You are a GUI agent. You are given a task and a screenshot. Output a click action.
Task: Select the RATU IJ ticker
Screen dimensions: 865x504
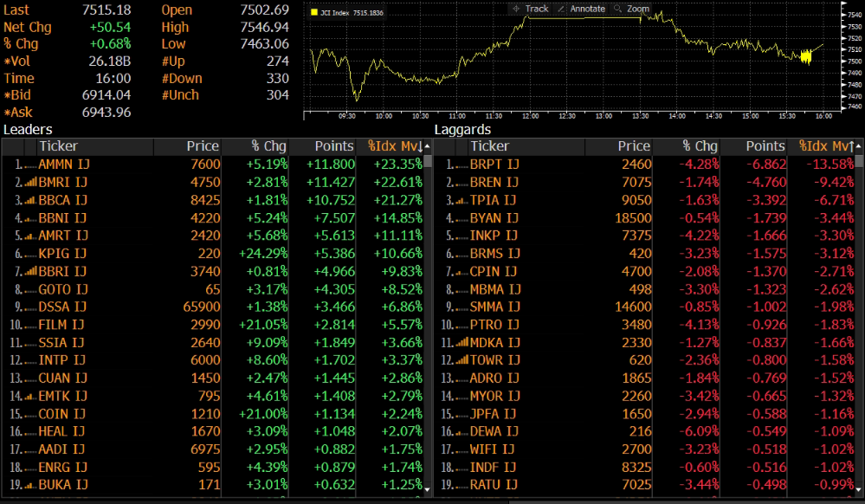pyautogui.click(x=494, y=485)
